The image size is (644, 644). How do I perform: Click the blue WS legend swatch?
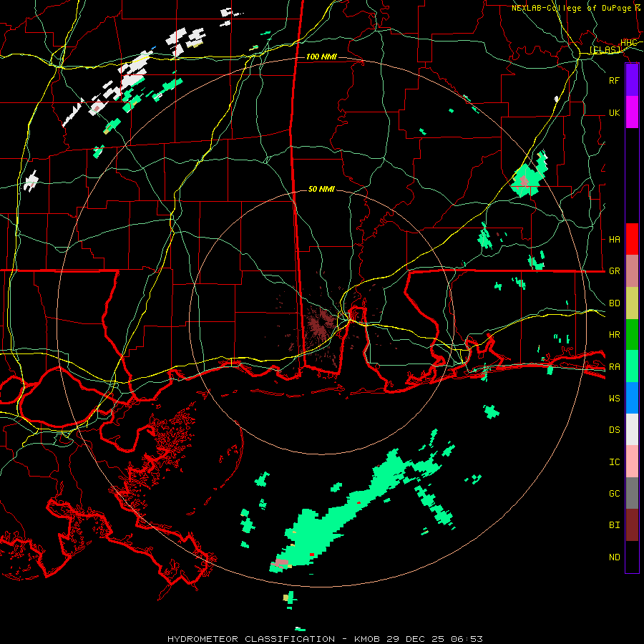632,398
